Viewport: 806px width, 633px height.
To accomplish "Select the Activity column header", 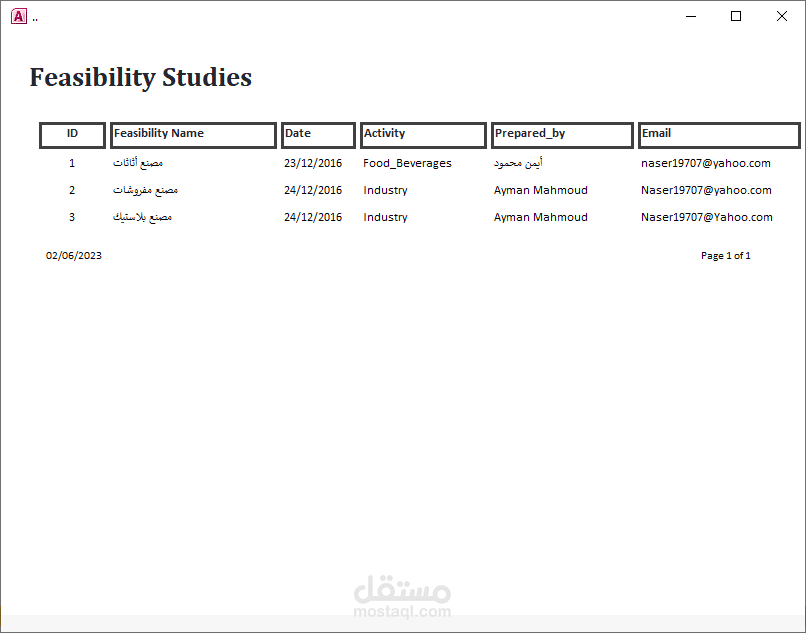I will [423, 135].
